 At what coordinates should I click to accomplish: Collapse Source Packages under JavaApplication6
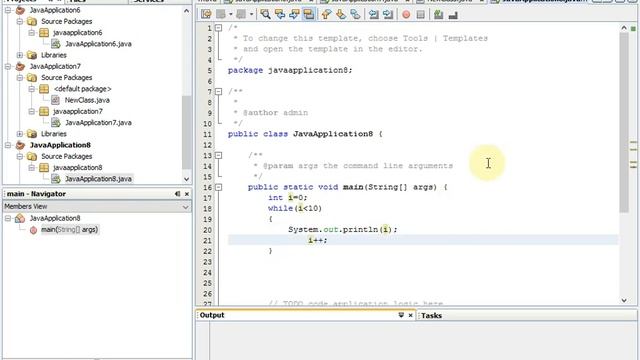(20, 21)
